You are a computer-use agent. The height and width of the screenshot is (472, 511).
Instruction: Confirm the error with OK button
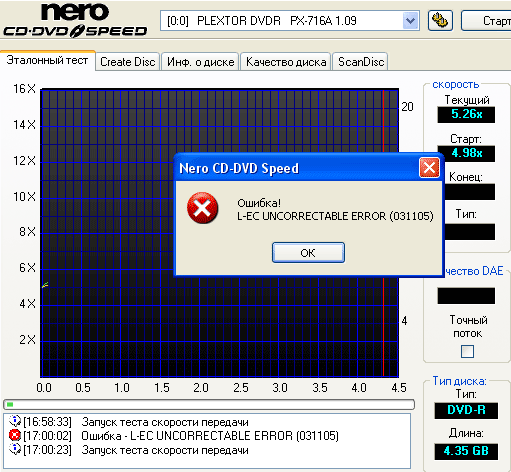click(308, 253)
